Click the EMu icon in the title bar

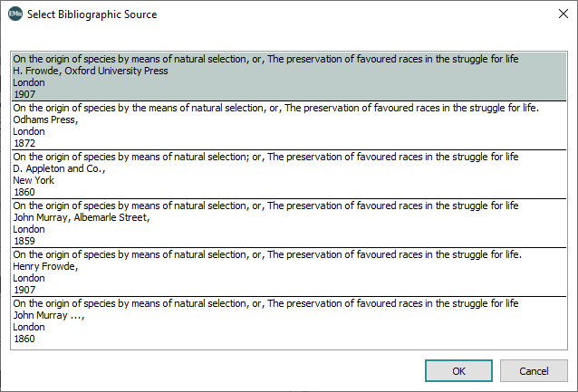(x=15, y=14)
